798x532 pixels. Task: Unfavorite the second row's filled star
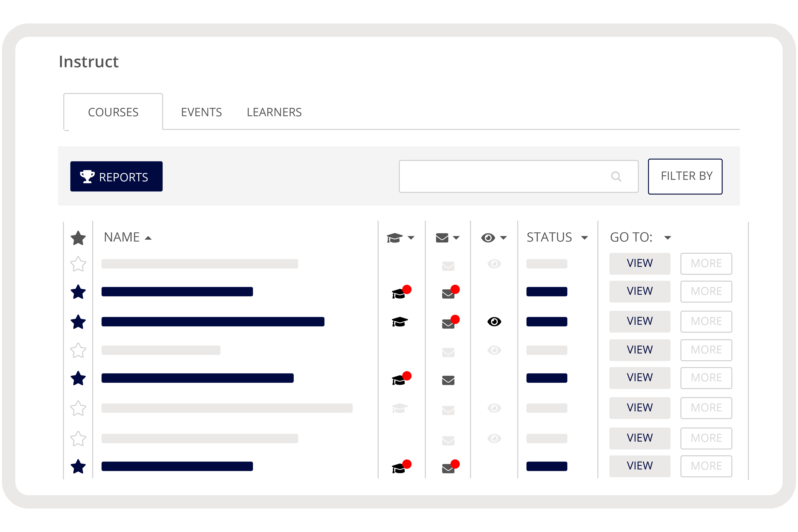pos(78,292)
